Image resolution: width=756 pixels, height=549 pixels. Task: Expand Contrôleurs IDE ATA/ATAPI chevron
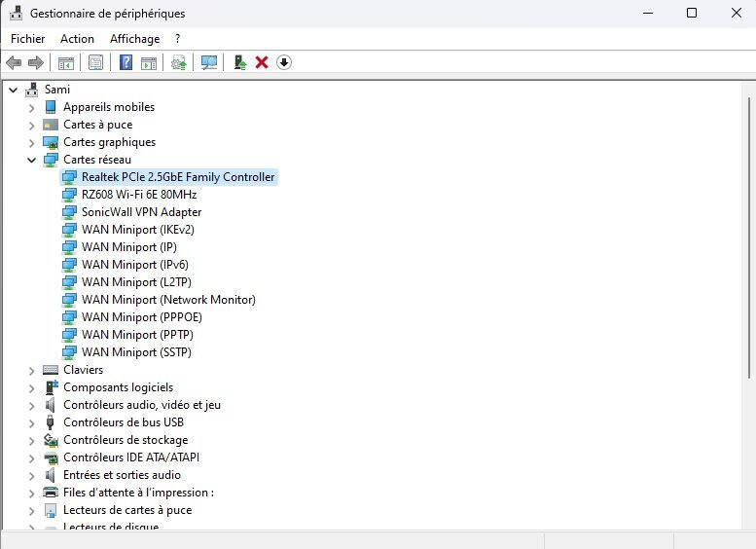32,458
